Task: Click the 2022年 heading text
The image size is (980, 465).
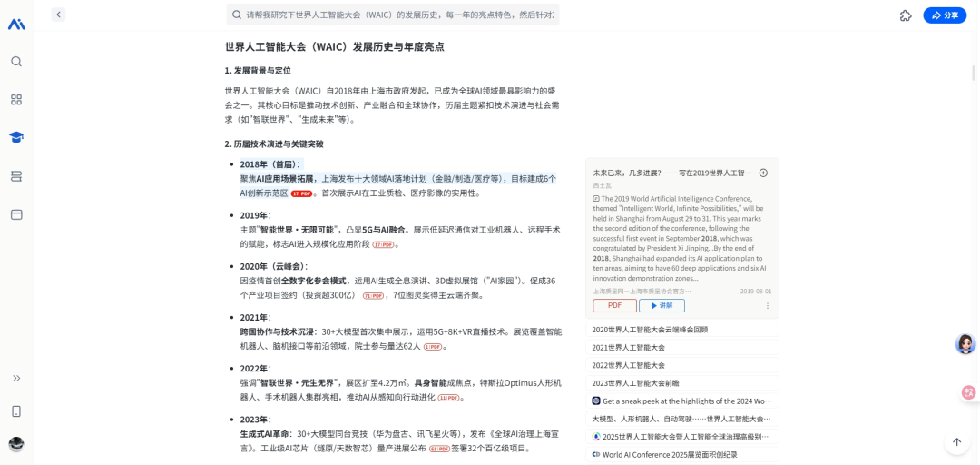Action: pos(255,369)
